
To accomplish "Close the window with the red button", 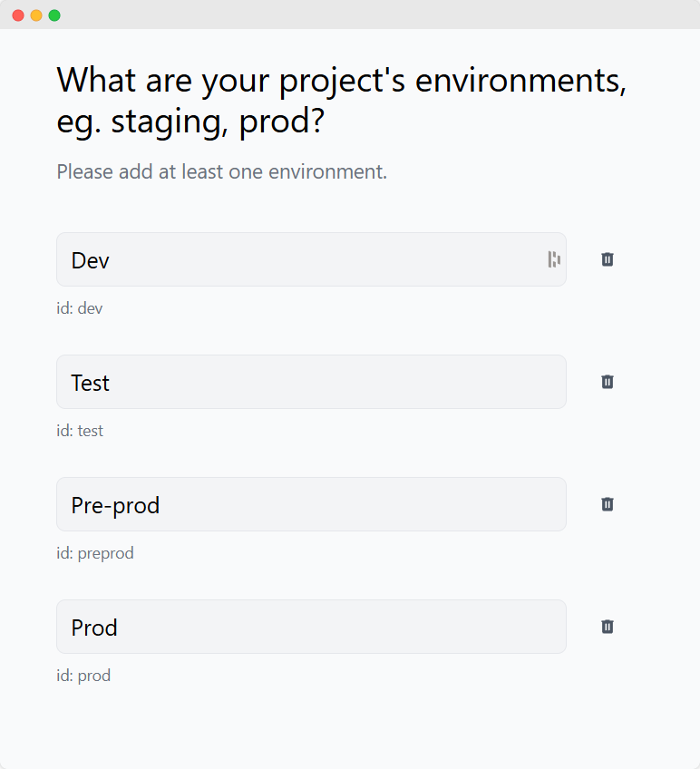I will click(x=18, y=15).
